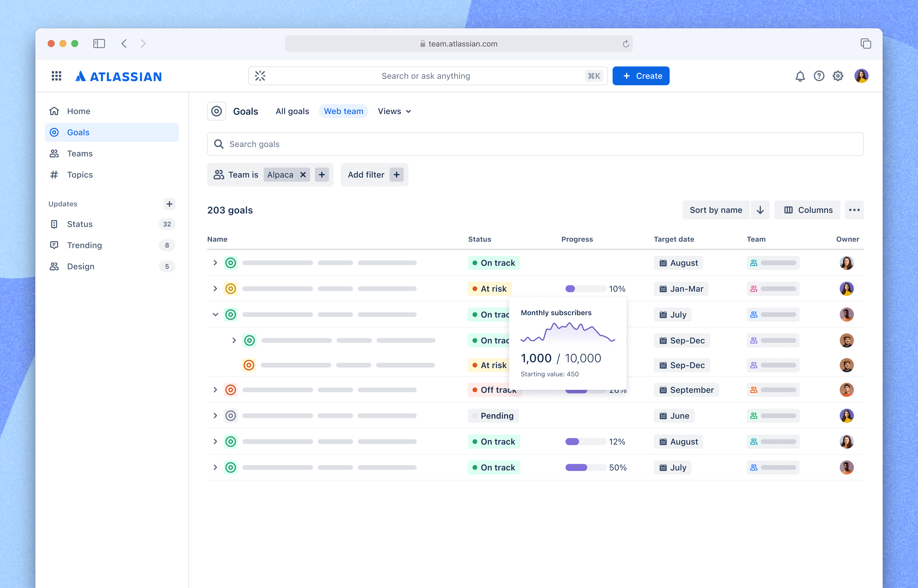Open Home in sidebar
918x588 pixels.
pos(112,111)
